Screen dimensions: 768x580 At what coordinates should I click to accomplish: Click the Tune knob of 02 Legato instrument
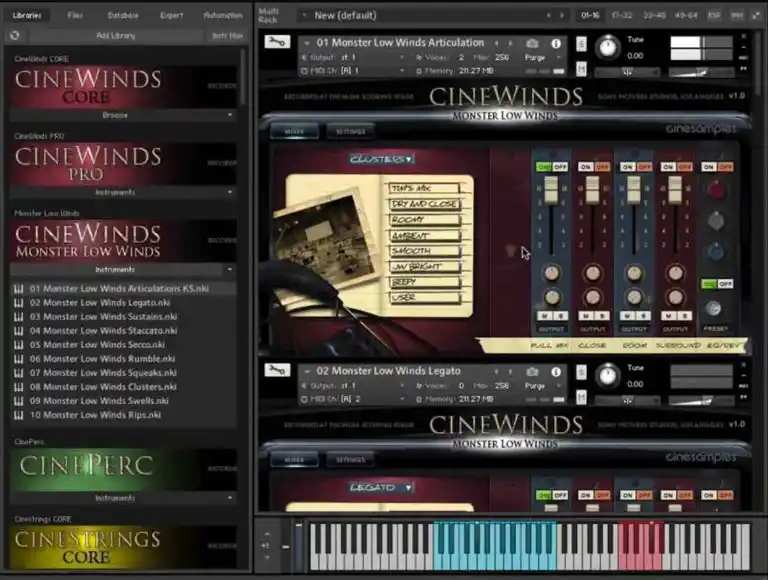pyautogui.click(x=607, y=376)
